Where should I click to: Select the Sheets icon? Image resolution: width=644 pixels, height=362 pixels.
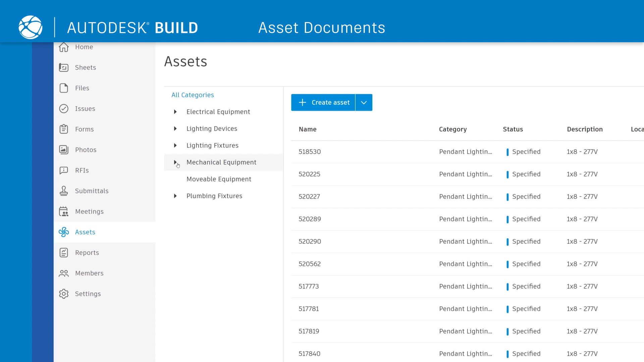pos(64,67)
